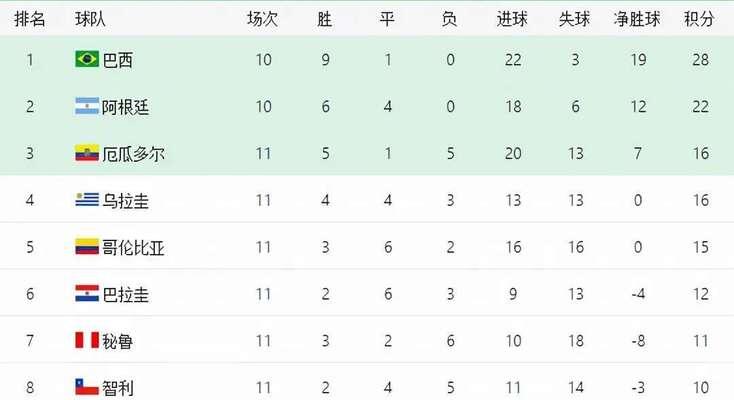Select the 进球 column header
The width and height of the screenshot is (734, 400).
click(x=512, y=19)
